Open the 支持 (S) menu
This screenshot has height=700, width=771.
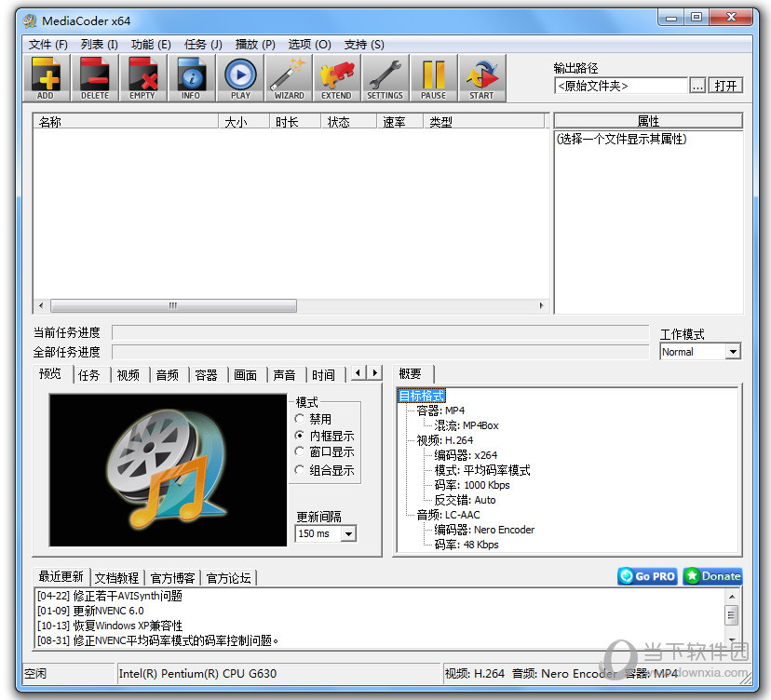(x=364, y=45)
